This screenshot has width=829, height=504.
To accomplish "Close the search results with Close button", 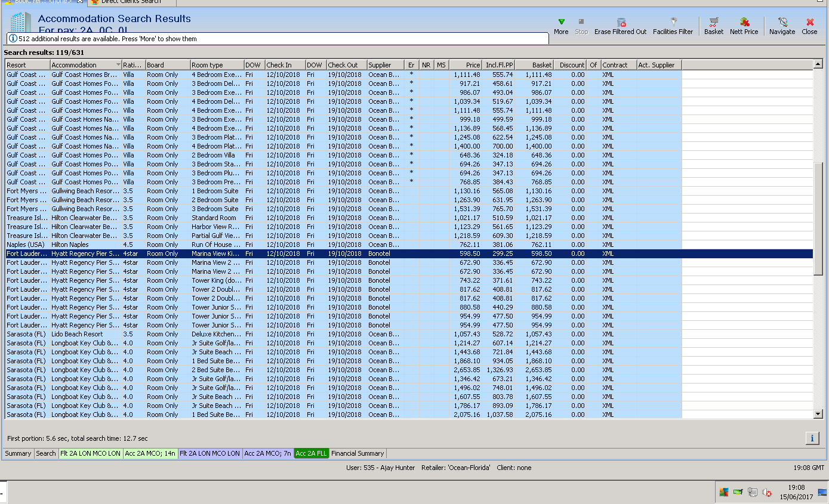I will coord(809,23).
